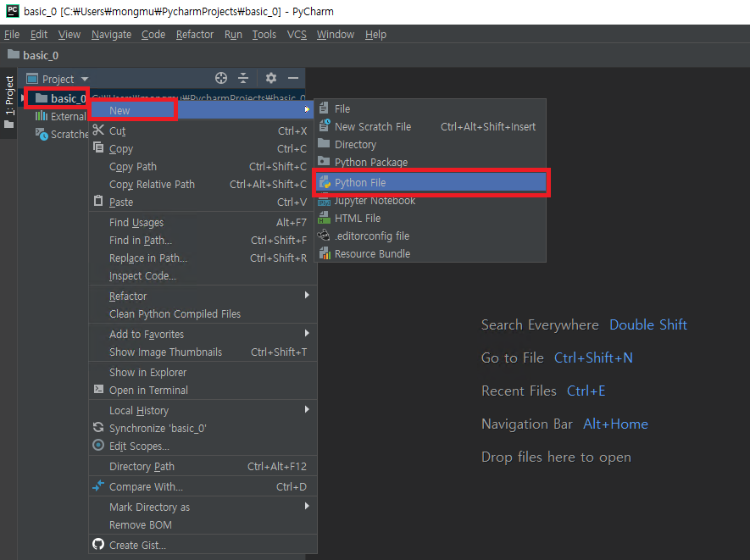Click the Jupyter Notebook icon
Viewport: 750px width, 560px height.
325,201
